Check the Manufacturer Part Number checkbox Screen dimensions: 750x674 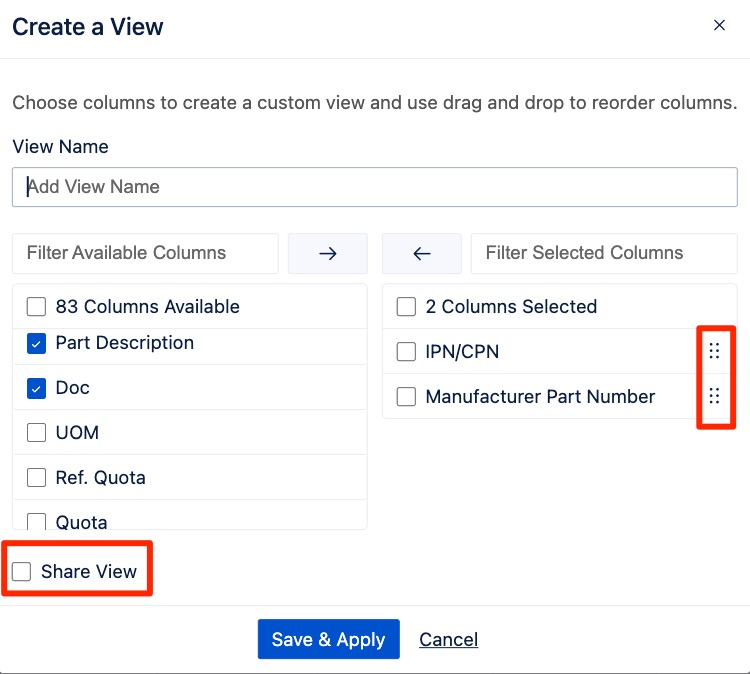click(406, 397)
